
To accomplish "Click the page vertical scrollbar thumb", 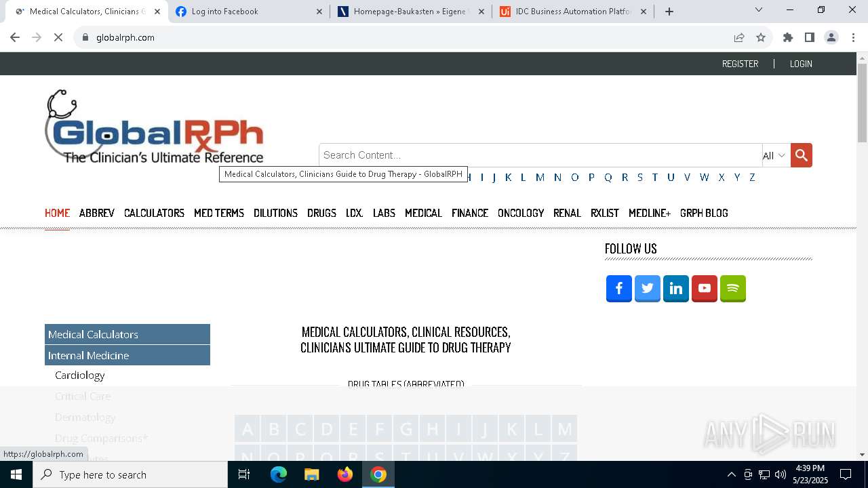I will (x=862, y=103).
